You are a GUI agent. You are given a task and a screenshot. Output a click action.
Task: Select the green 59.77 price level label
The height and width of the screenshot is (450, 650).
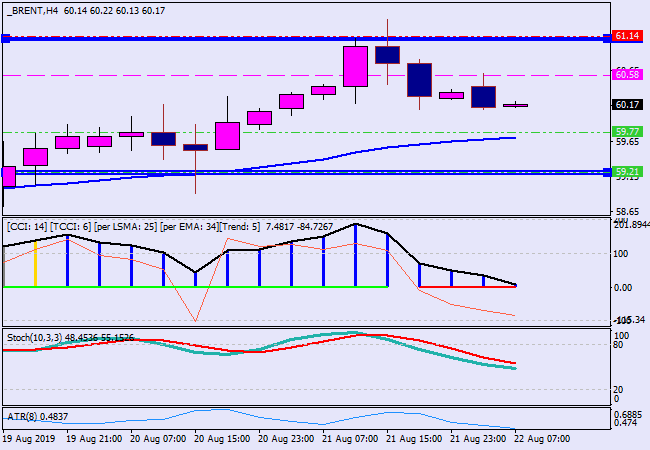(x=627, y=132)
